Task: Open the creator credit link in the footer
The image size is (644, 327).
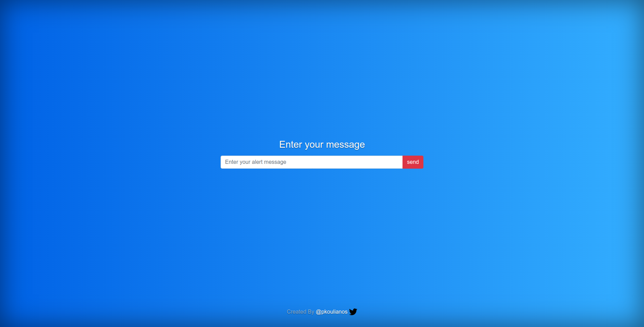Action: (x=331, y=312)
